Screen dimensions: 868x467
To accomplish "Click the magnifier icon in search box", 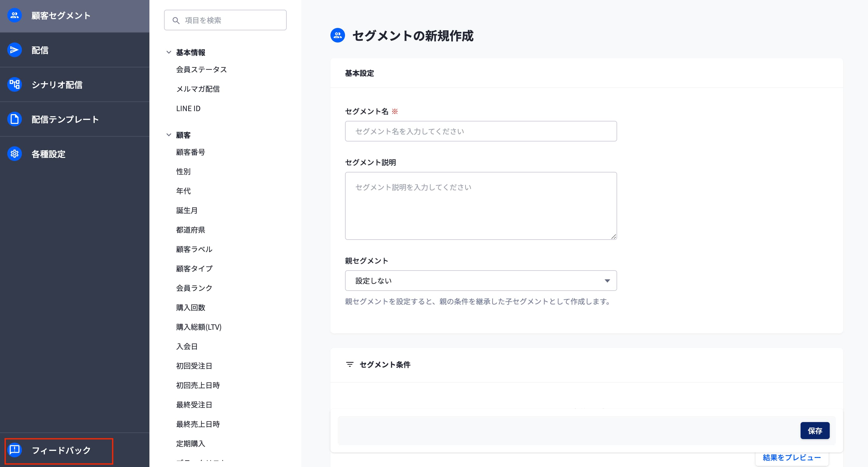I will click(176, 21).
